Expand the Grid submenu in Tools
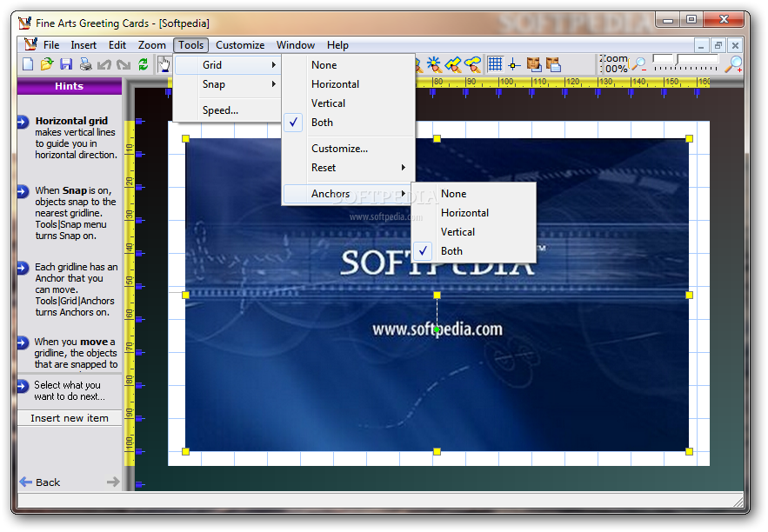 [x=227, y=65]
